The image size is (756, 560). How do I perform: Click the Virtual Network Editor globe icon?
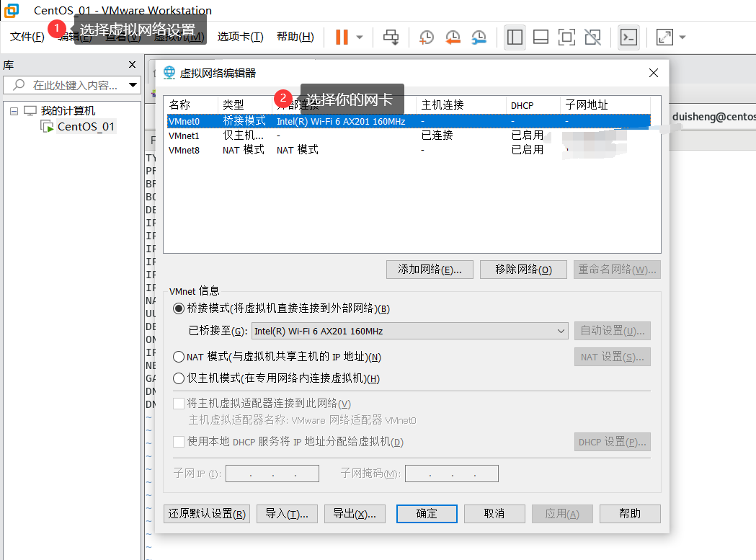tap(169, 72)
